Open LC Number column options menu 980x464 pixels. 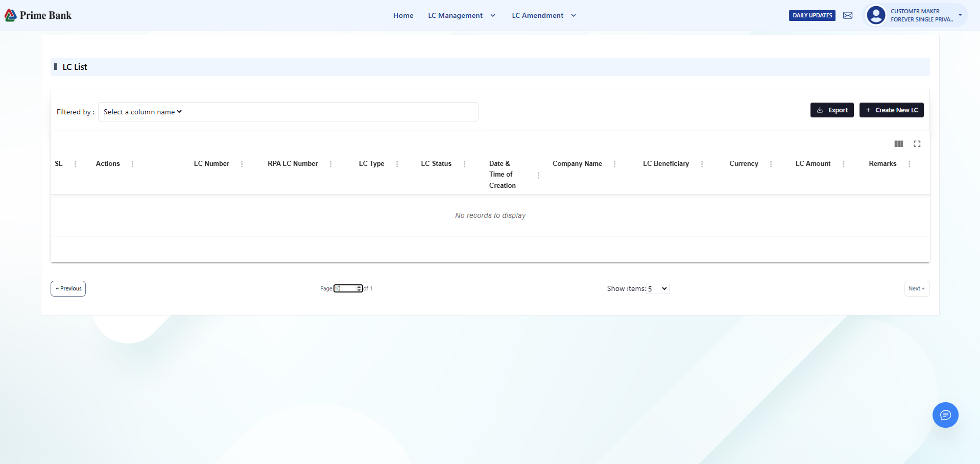click(x=242, y=164)
